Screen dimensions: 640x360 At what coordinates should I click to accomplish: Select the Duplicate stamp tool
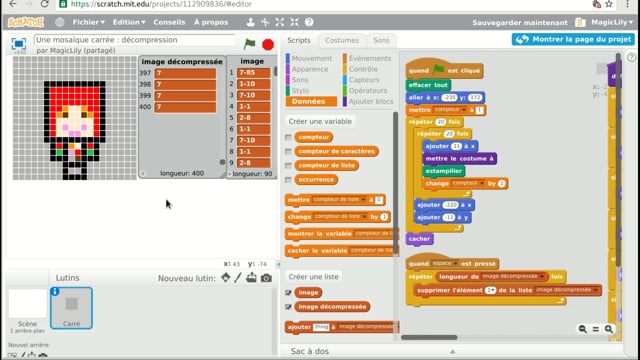[250, 22]
